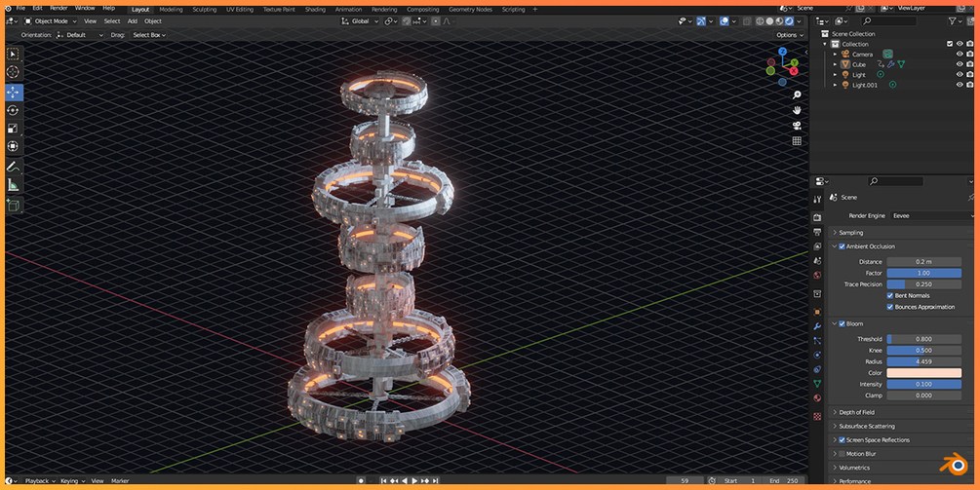Open the Object Mode dropdown
This screenshot has width=980, height=490.
tap(51, 21)
